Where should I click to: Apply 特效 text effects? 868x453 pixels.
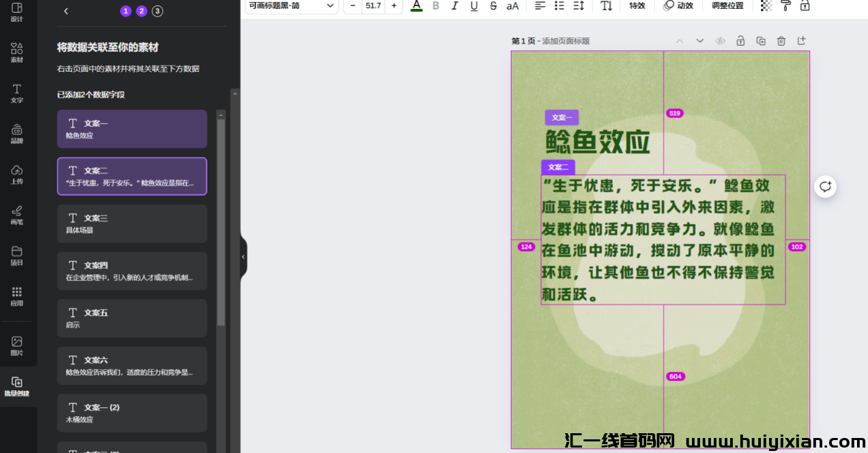[637, 6]
